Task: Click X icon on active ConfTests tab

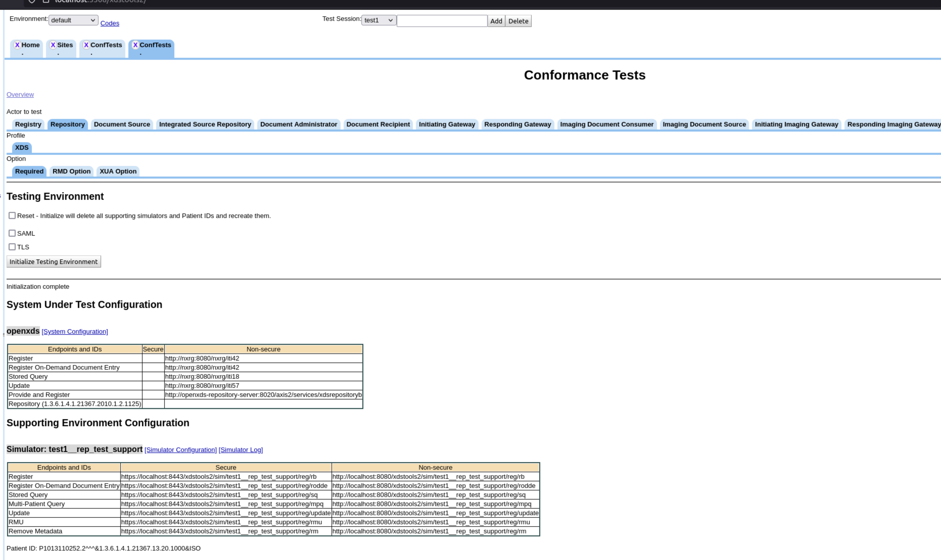Action: click(135, 45)
